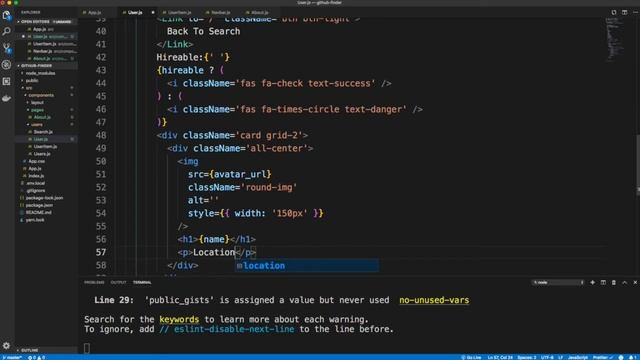The image size is (640, 360).
Task: Change the LF end of line sequence
Action: tap(560, 358)
